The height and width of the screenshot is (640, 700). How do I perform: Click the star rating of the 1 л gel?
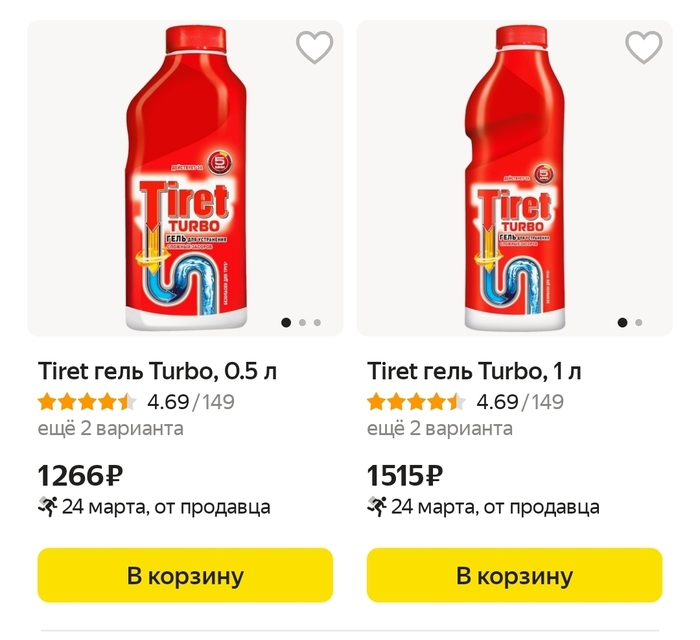pos(416,403)
